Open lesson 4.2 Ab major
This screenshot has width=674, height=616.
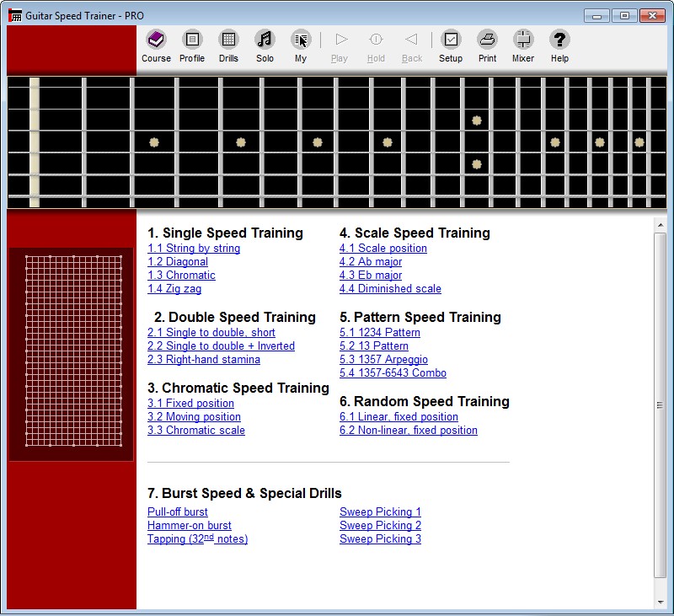371,261
